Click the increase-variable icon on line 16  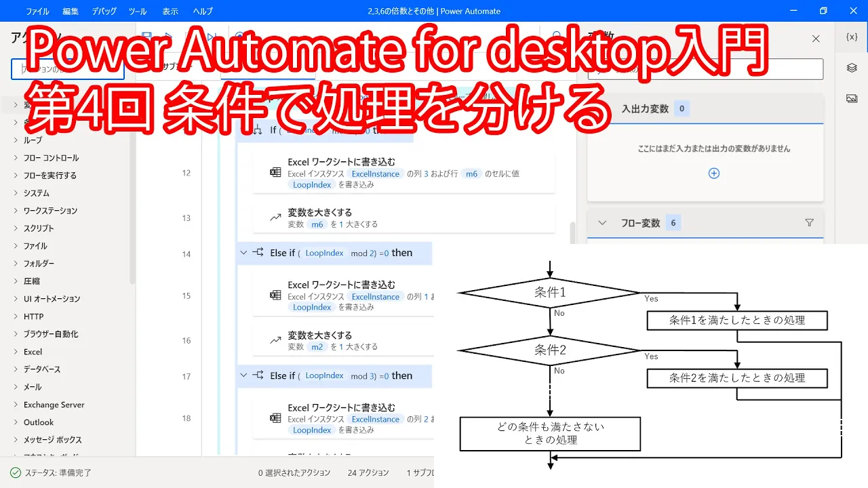tap(275, 340)
